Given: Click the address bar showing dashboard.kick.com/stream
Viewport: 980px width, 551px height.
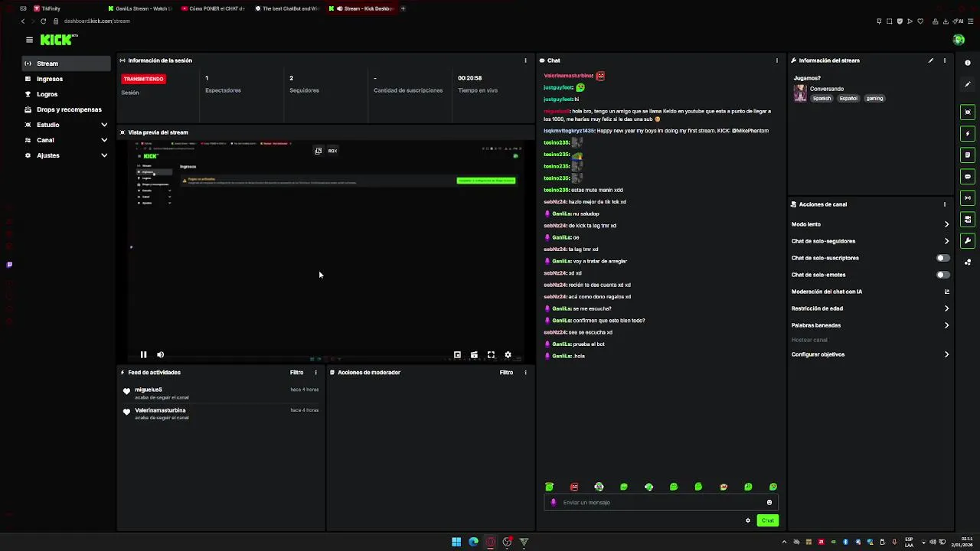Looking at the screenshot, I should [97, 21].
